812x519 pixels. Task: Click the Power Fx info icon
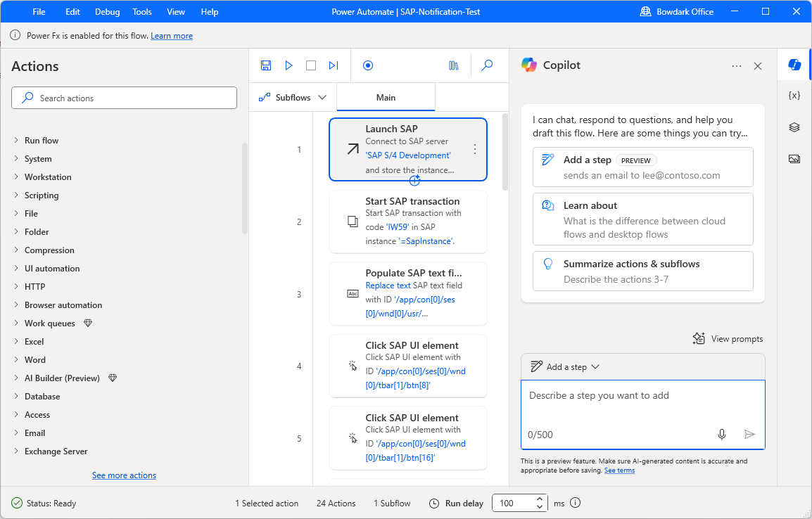pos(15,35)
